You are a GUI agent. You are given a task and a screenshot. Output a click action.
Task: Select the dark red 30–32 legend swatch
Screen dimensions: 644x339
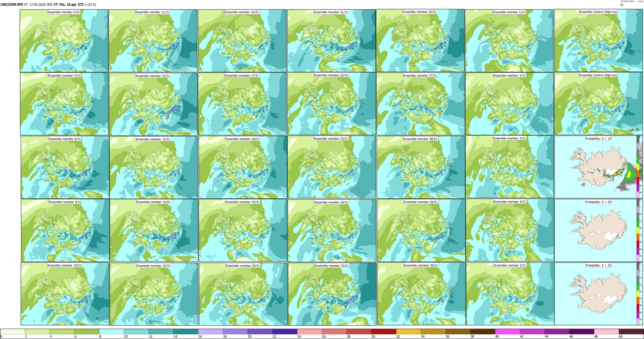tap(384, 332)
